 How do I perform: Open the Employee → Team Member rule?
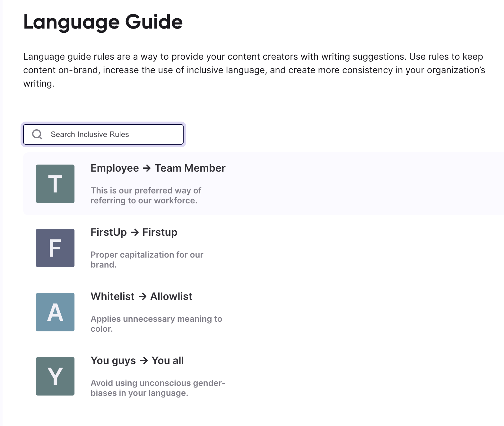pos(158,168)
